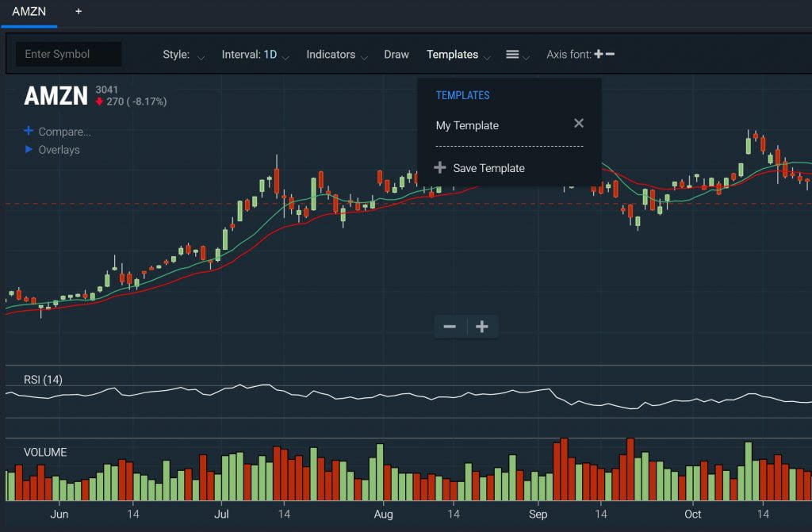Open the Indicators dropdown
The width and height of the screenshot is (812, 532).
click(x=331, y=54)
